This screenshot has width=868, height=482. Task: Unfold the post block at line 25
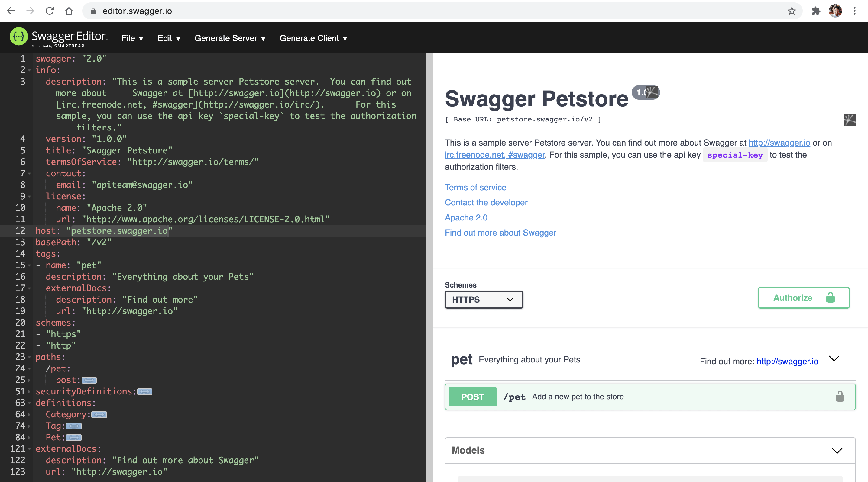pyautogui.click(x=29, y=380)
